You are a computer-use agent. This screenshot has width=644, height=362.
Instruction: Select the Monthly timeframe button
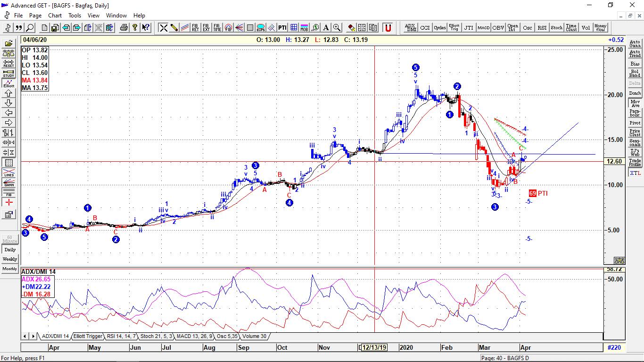click(10, 269)
